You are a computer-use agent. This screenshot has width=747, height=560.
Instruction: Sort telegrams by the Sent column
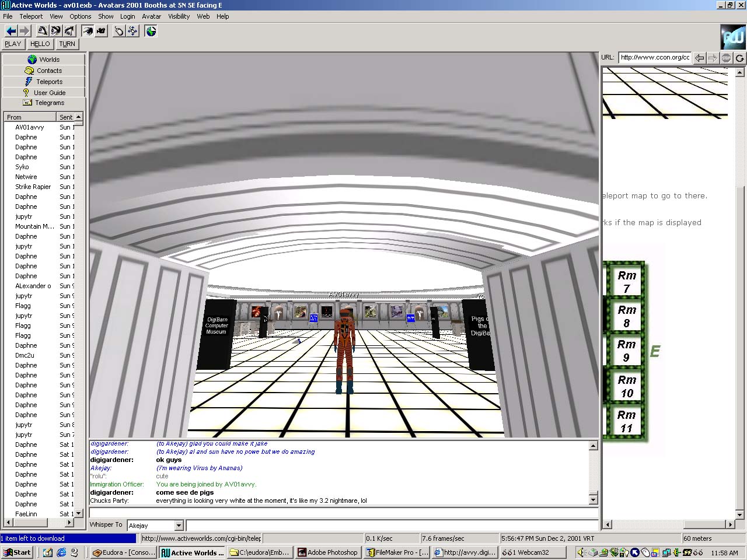point(67,117)
